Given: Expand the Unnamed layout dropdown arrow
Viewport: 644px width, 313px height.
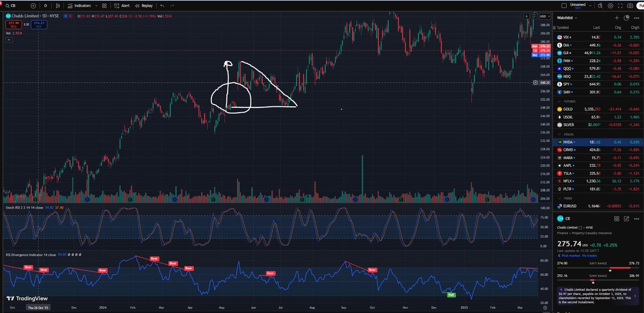Looking at the screenshot, I should coord(589,5).
